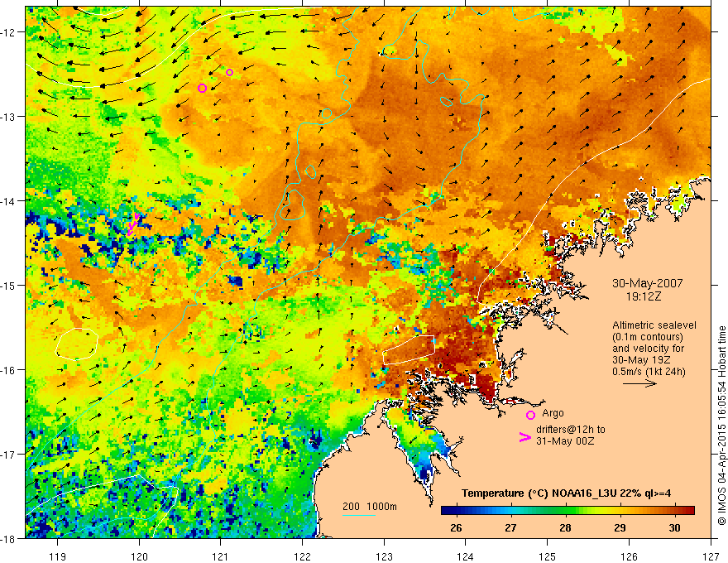Click the longitude axis label 119
Screen dimensions: 728x563
point(58,556)
